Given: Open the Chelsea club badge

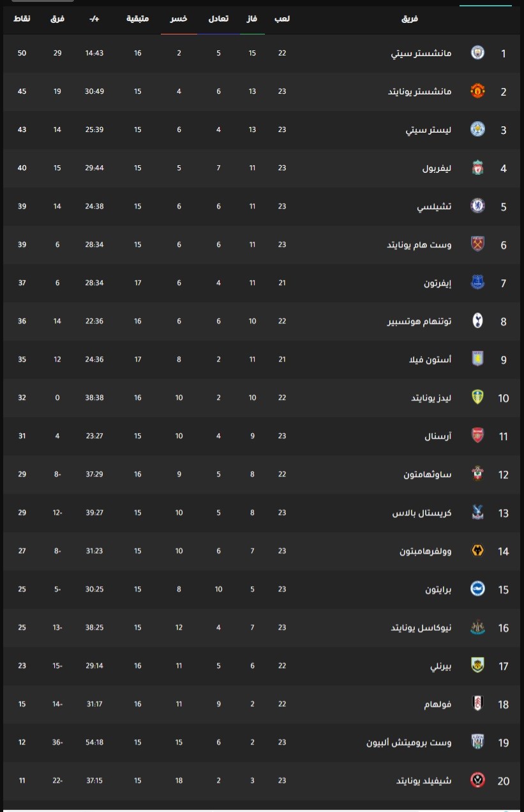Looking at the screenshot, I should (x=477, y=206).
